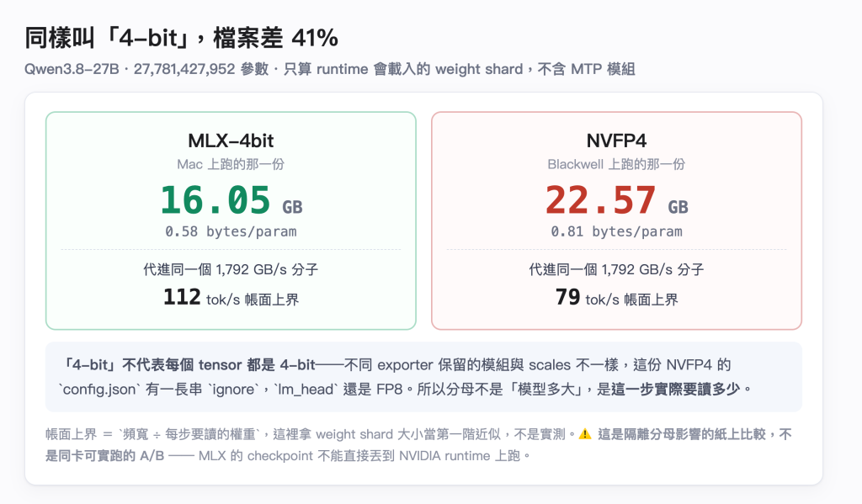Click the red 22.57 GB value
Image resolution: width=862 pixels, height=504 pixels.
[x=616, y=200]
